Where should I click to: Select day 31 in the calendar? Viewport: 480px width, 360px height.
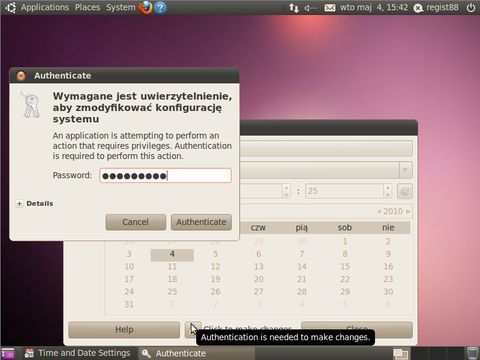[129, 305]
